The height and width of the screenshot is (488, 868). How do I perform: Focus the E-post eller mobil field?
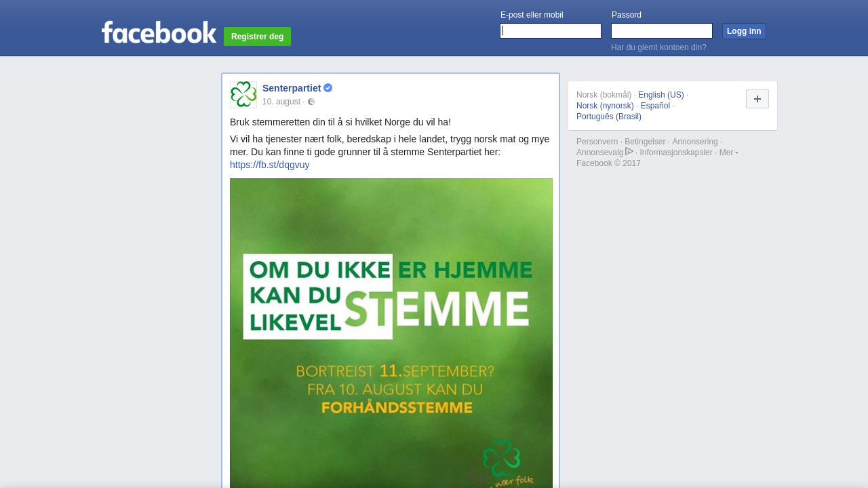tap(551, 31)
